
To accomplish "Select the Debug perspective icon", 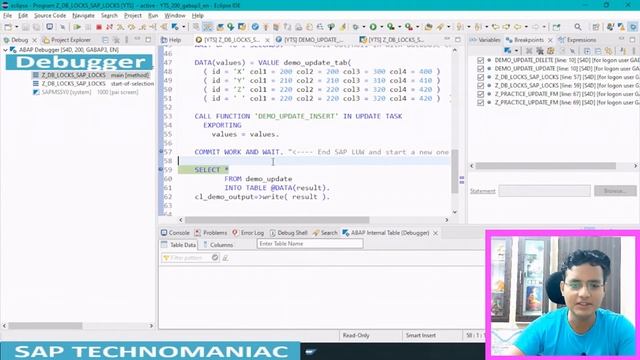I will [633, 27].
